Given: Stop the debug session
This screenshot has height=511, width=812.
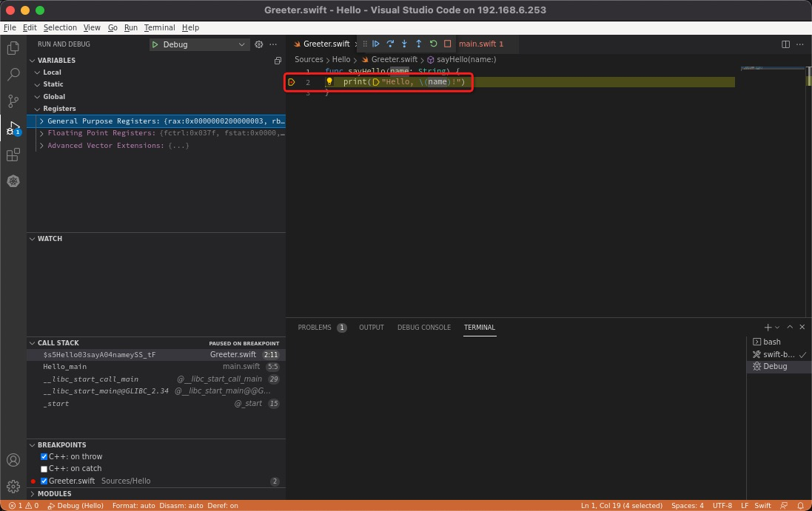Looking at the screenshot, I should click(x=447, y=44).
